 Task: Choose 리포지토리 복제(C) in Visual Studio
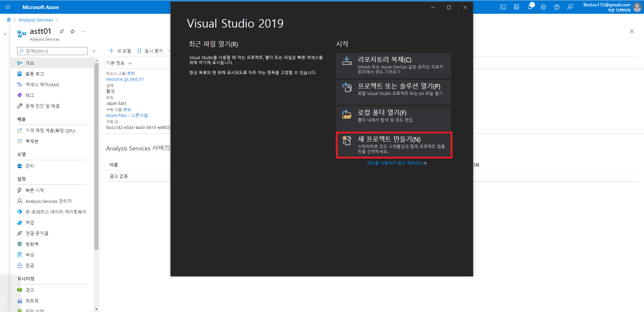[393, 65]
